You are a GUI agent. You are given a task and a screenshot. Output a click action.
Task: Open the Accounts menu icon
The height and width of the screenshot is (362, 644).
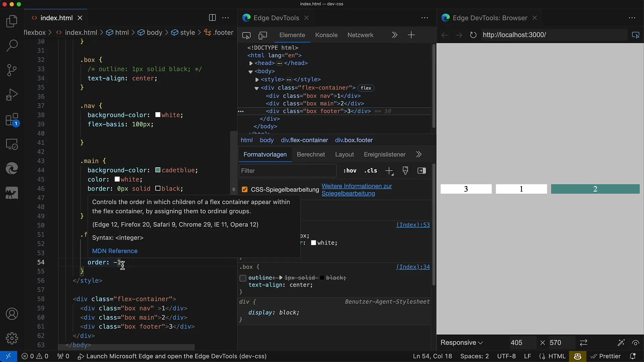click(12, 314)
